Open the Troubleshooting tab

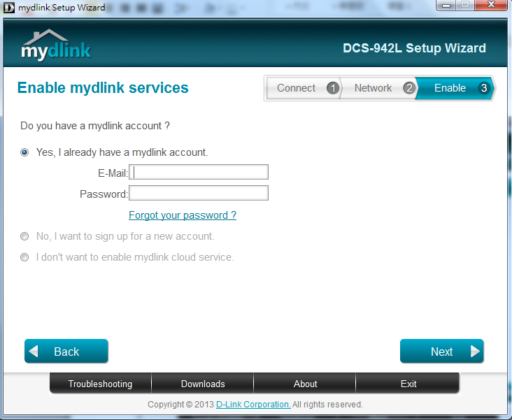100,384
